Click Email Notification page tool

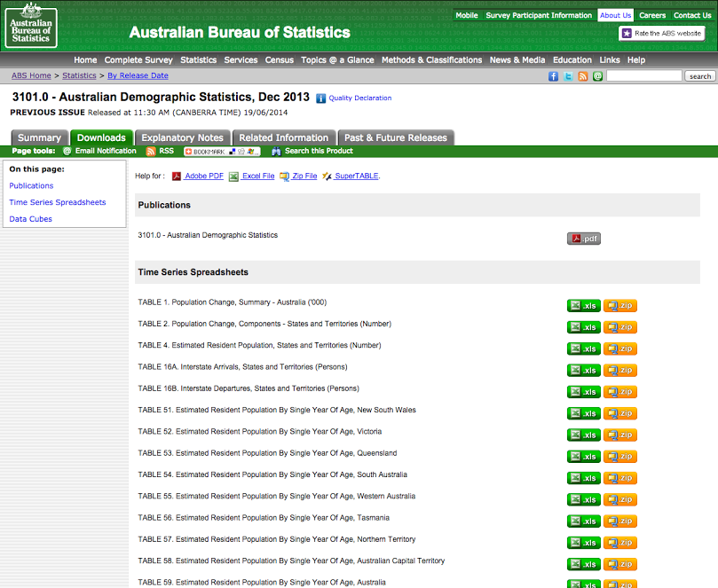click(99, 151)
